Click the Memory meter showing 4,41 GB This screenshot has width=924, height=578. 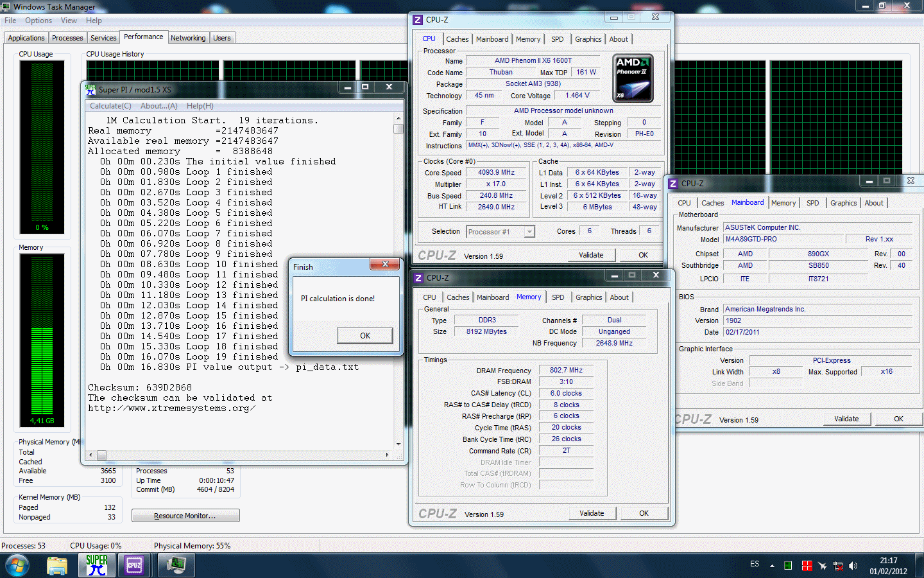click(42, 340)
